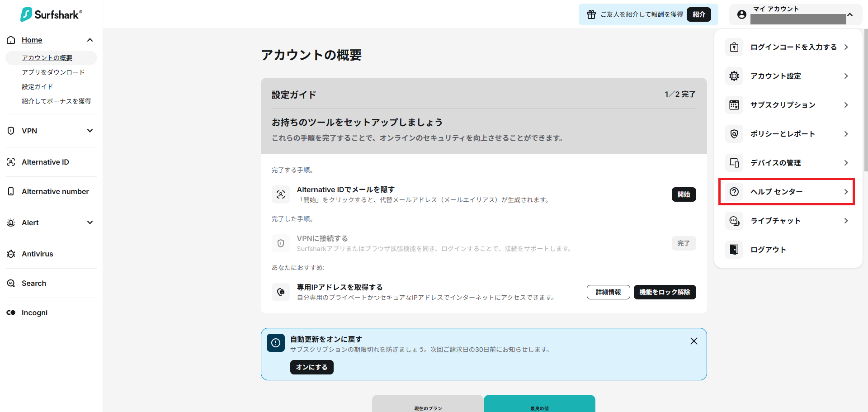Open サブスクリプション via its arrow
This screenshot has width=868, height=412.
846,105
